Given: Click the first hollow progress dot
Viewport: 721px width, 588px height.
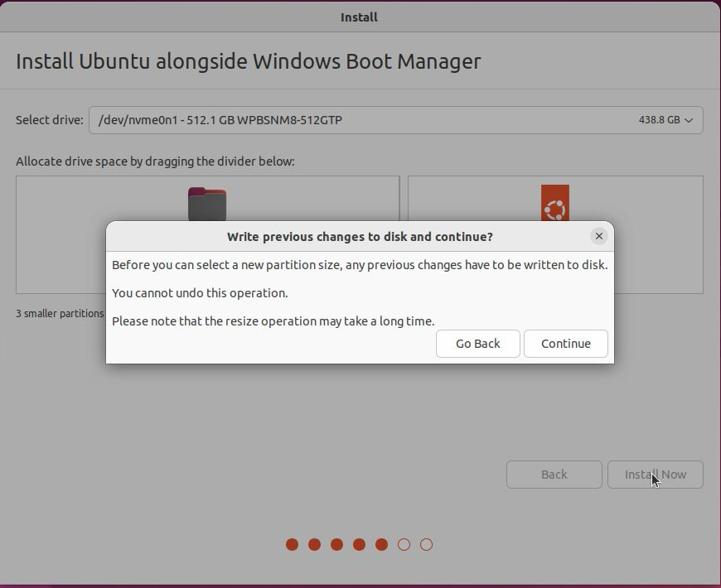Looking at the screenshot, I should click(404, 544).
